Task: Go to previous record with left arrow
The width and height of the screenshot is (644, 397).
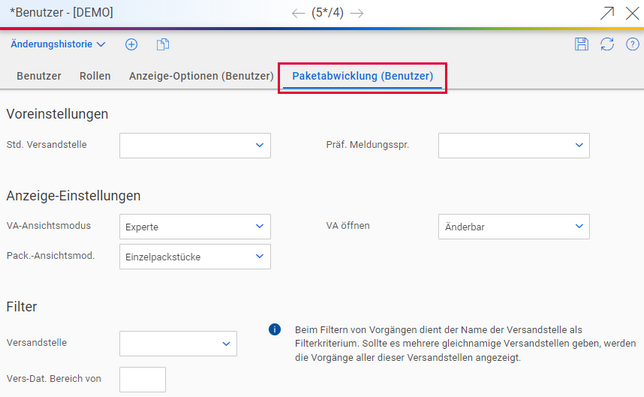Action: 298,14
